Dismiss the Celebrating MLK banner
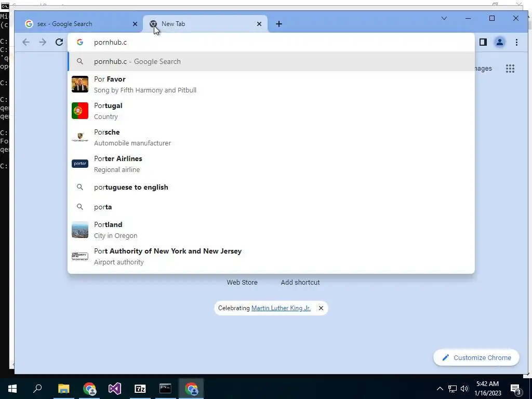532x399 pixels. click(321, 308)
